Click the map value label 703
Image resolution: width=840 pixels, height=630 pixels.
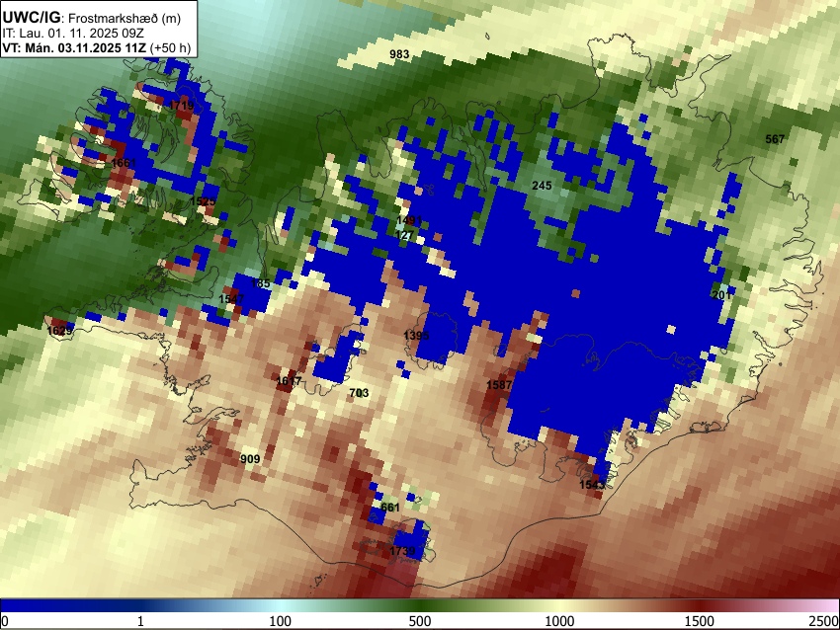359,393
